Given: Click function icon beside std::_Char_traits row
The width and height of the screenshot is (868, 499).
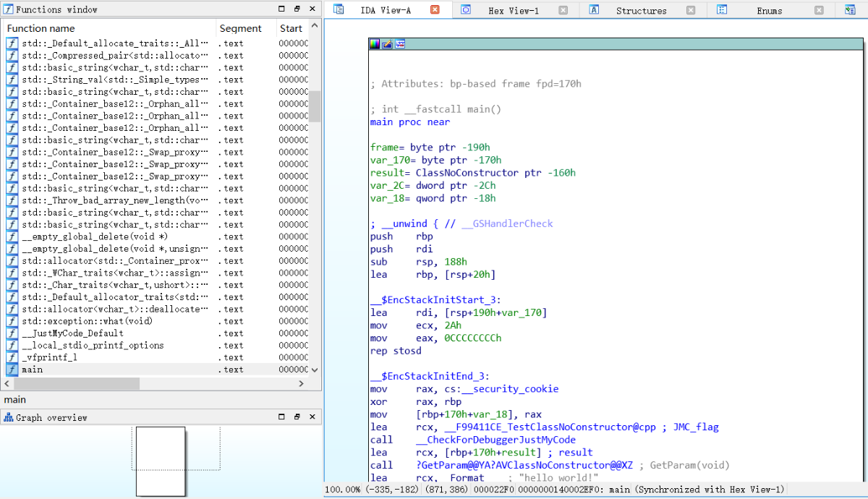Looking at the screenshot, I should (x=12, y=285).
